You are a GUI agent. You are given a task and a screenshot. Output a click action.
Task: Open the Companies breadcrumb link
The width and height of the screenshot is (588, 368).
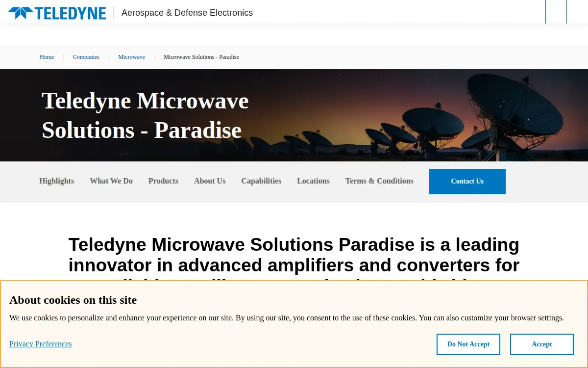pyautogui.click(x=86, y=57)
